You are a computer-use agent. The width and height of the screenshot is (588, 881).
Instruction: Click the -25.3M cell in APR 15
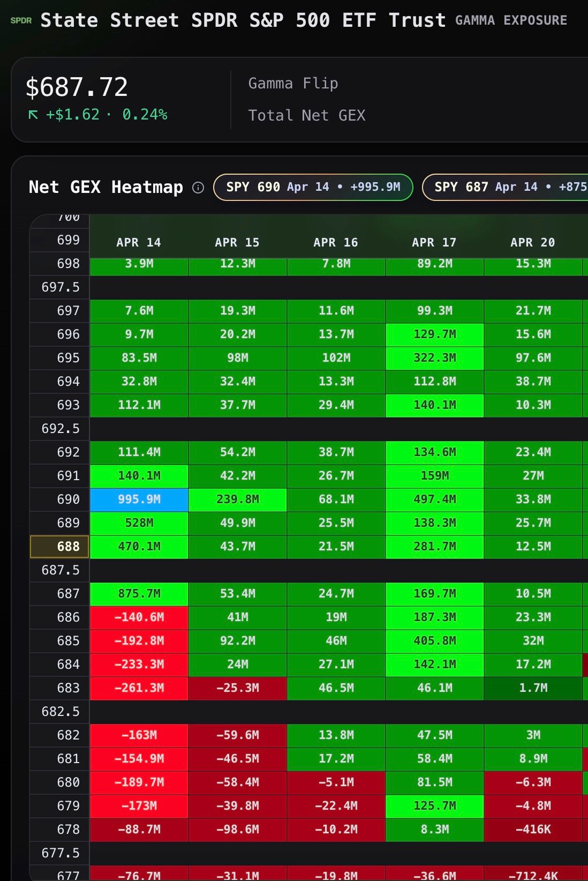click(x=238, y=688)
